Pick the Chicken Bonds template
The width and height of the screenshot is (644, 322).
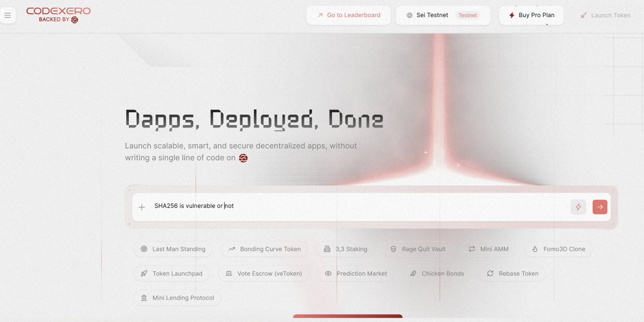pyautogui.click(x=437, y=274)
